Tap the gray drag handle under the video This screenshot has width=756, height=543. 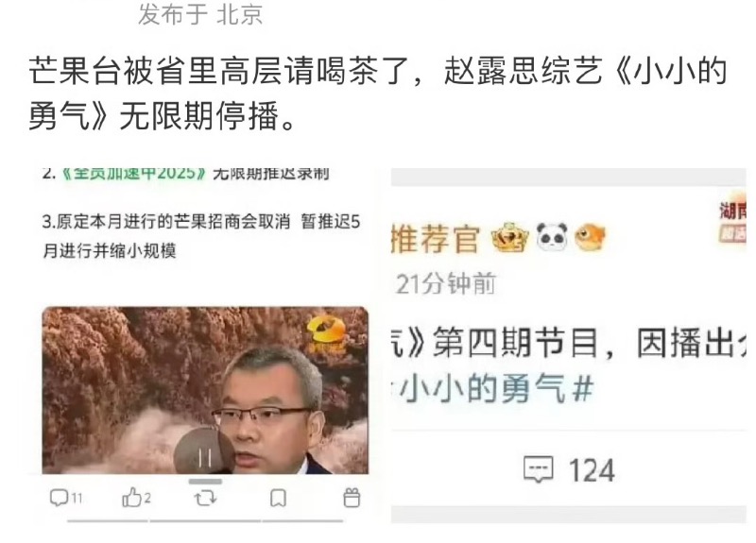coord(205,482)
